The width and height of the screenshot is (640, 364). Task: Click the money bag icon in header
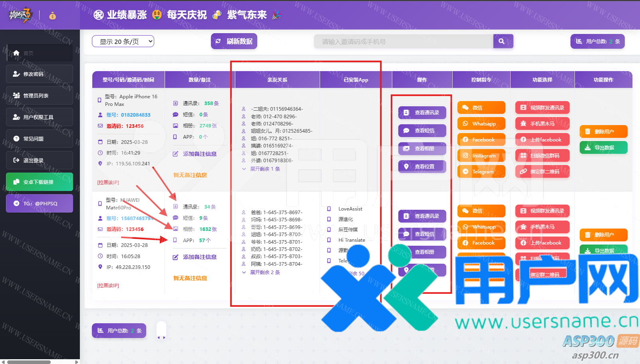[x=52, y=16]
